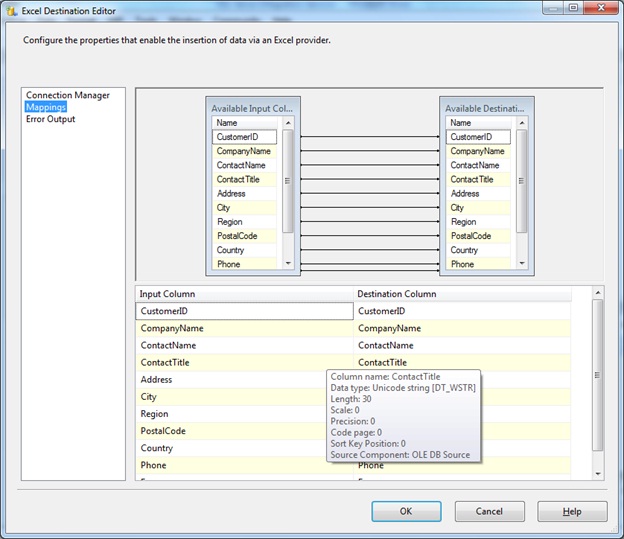Select ContactName in Available Destination Columns
The width and height of the screenshot is (624, 539).
point(478,165)
